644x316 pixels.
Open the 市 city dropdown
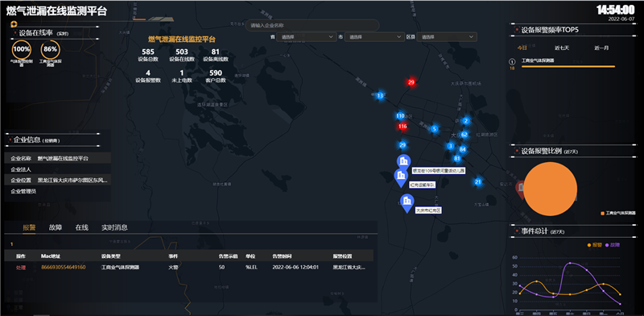(374, 37)
